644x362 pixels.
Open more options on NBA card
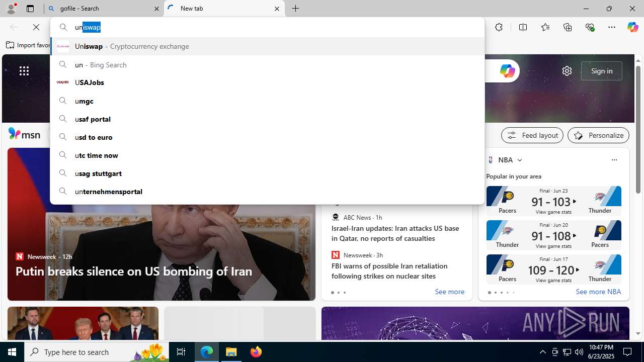coord(614,160)
